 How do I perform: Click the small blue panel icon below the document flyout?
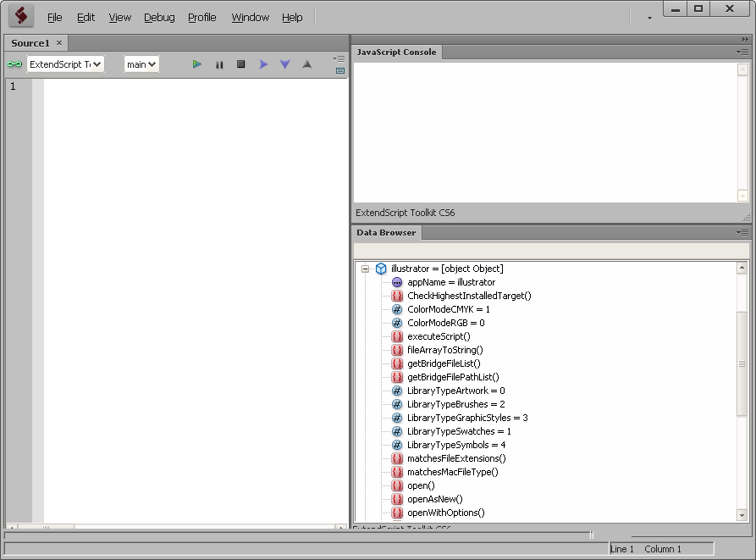coord(340,71)
